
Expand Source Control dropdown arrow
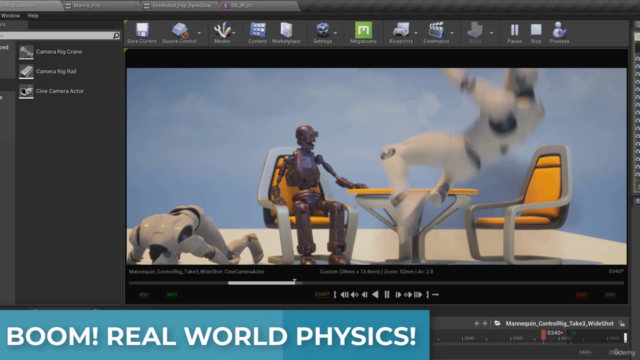200,33
